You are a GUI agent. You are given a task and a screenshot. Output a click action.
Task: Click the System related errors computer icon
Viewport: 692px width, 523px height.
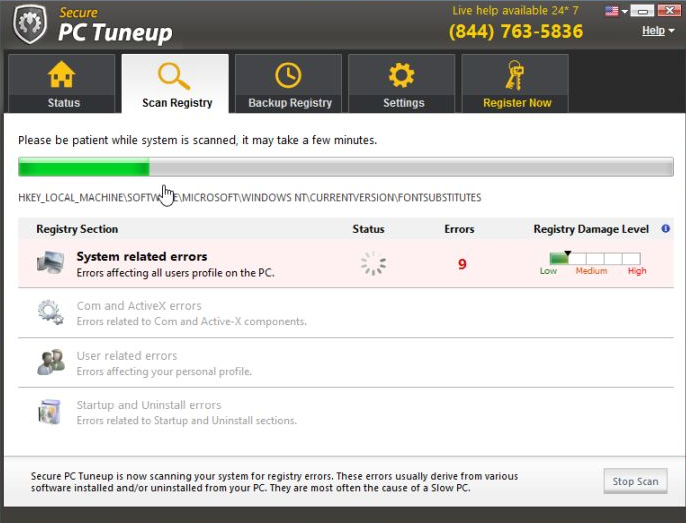point(50,263)
